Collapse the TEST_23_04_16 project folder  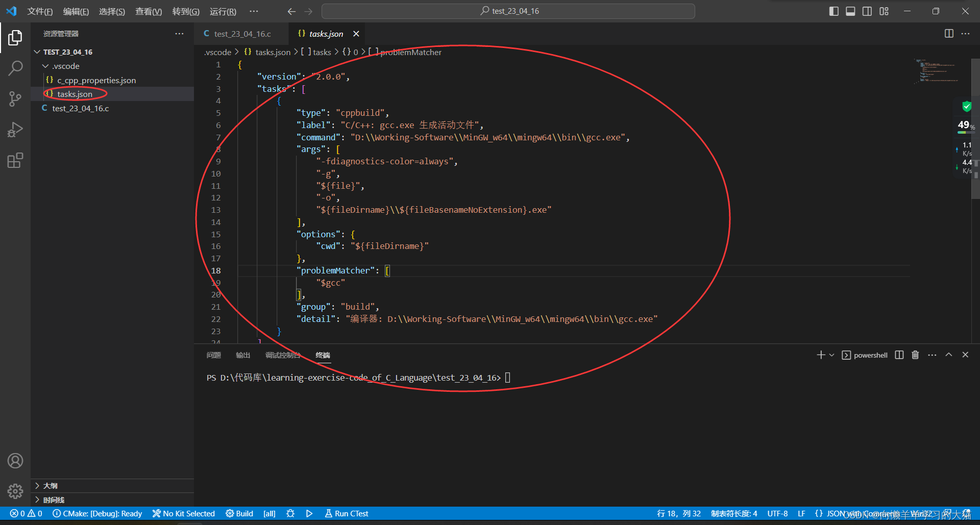(112, 52)
